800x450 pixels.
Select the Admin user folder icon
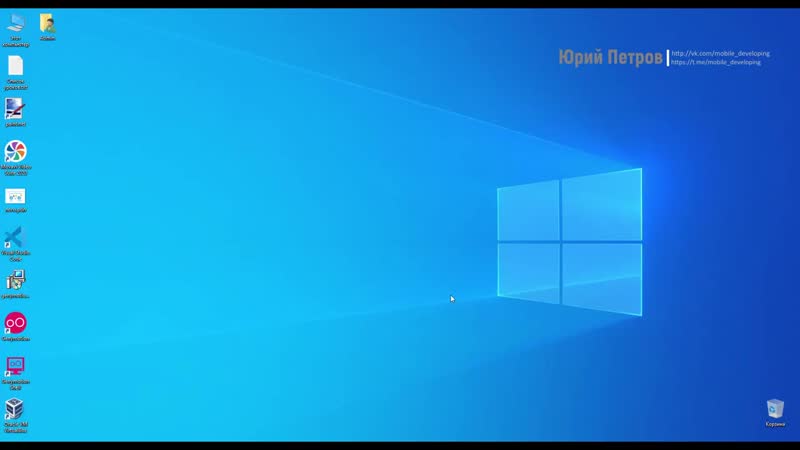(47, 24)
